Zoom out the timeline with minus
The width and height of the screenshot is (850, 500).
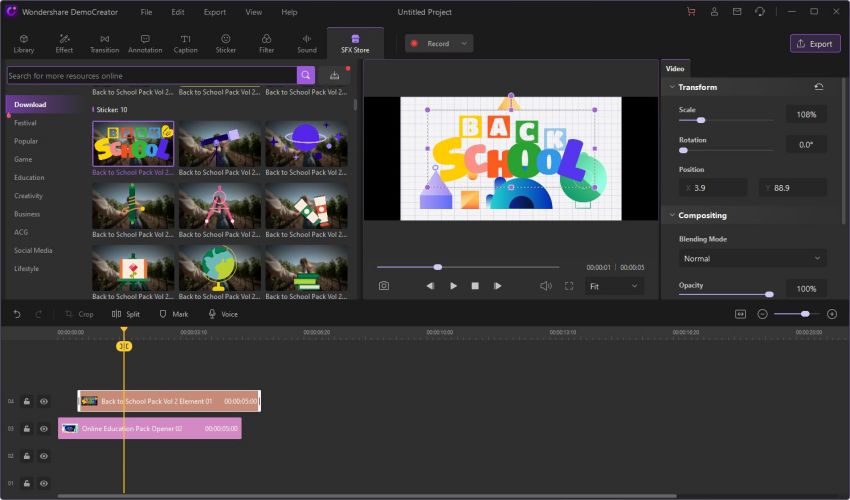tap(762, 314)
